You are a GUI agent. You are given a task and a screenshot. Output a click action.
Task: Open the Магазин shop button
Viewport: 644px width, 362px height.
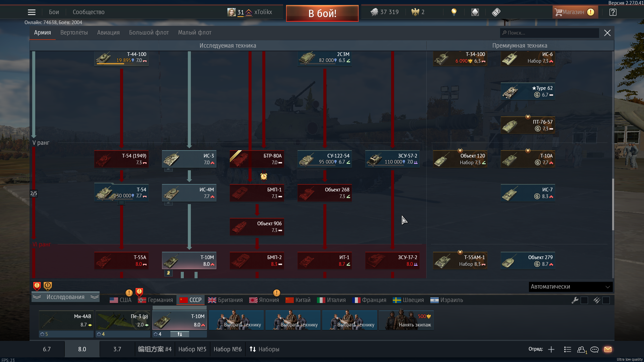click(x=575, y=12)
